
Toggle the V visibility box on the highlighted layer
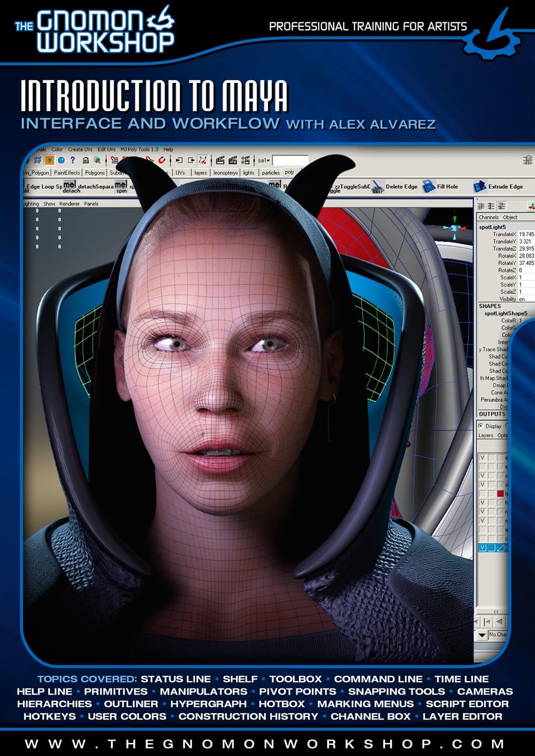[x=482, y=547]
